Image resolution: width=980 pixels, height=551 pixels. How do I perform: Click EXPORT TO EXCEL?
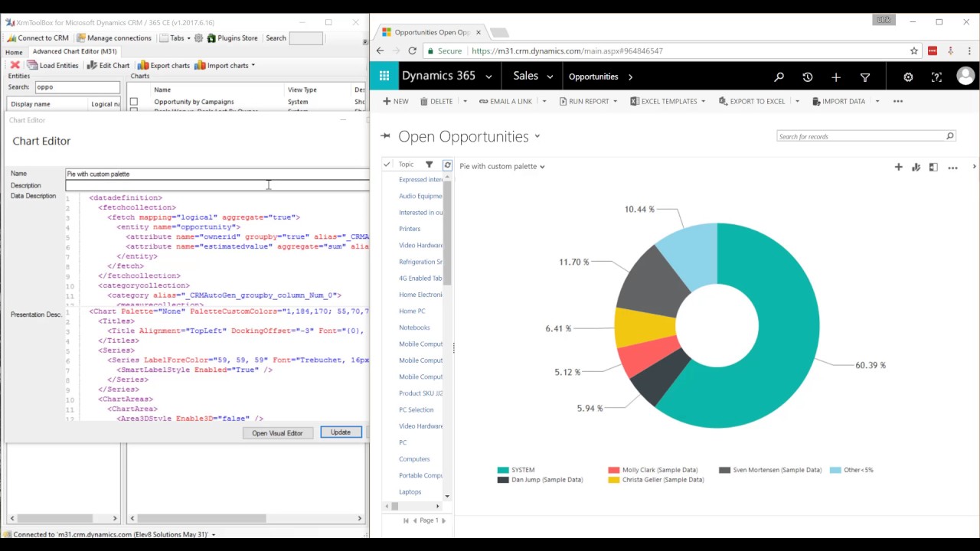pyautogui.click(x=751, y=101)
